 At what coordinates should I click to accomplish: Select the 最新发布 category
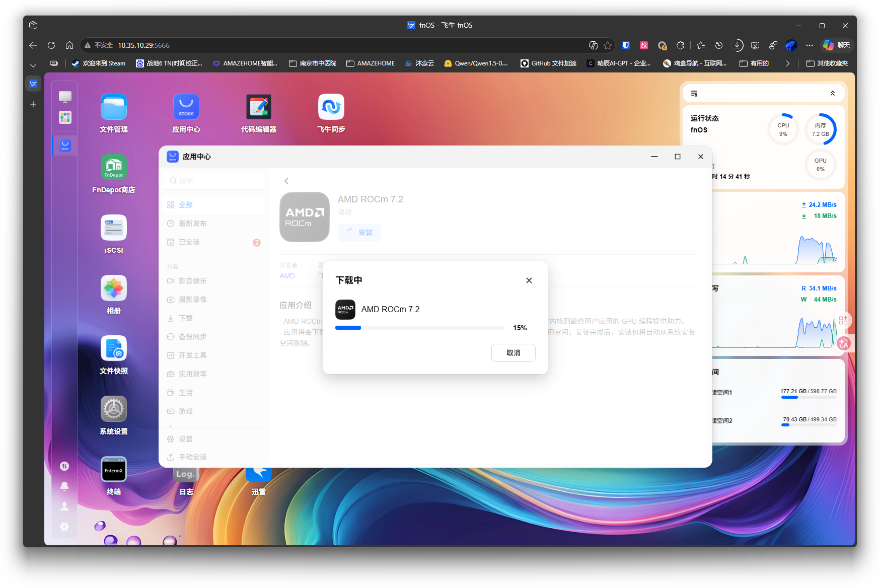214,224
